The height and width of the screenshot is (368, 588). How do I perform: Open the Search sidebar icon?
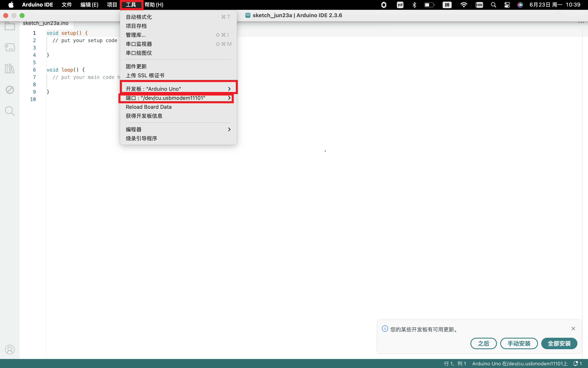pyautogui.click(x=10, y=111)
